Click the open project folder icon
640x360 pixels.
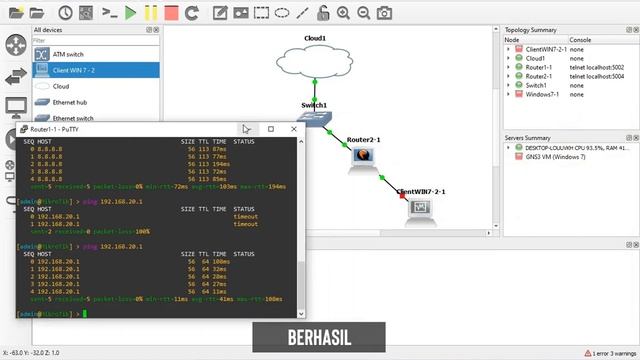coord(37,13)
